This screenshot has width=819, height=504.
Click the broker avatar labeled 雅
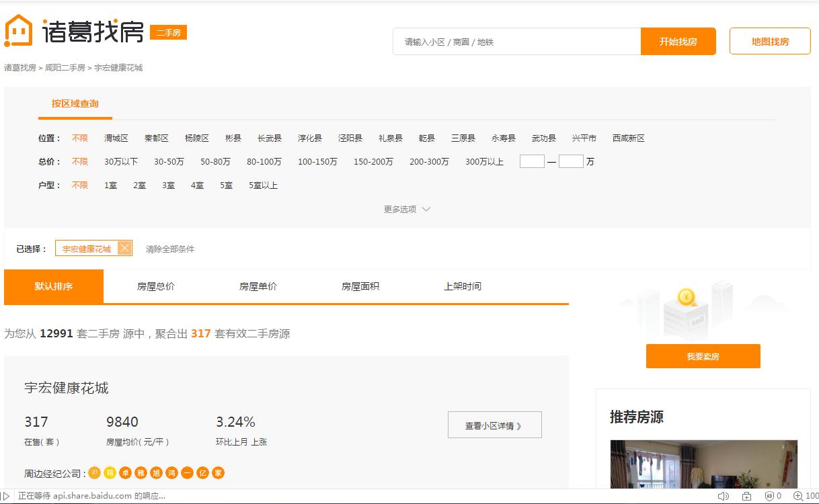[141, 473]
